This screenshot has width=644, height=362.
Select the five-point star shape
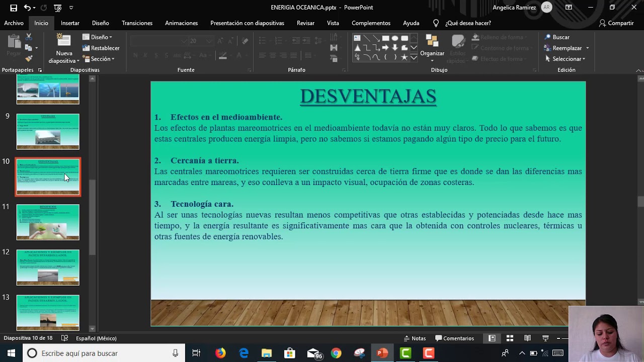tap(405, 57)
